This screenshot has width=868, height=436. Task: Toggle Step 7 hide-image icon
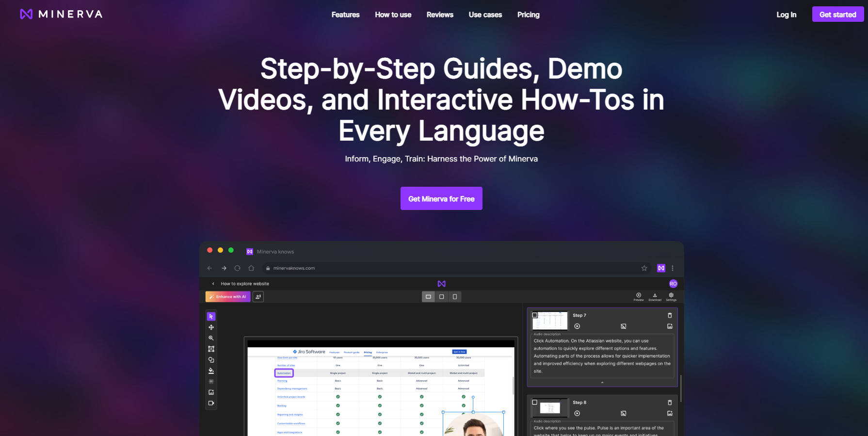point(624,326)
